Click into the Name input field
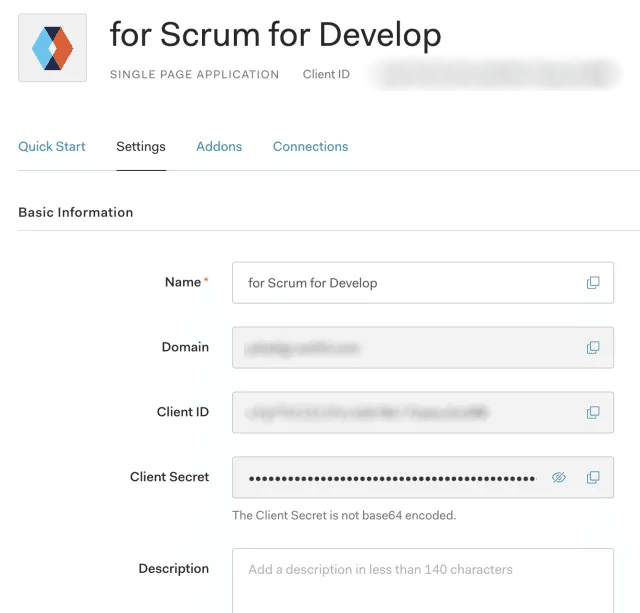The width and height of the screenshot is (640, 613). 400,283
